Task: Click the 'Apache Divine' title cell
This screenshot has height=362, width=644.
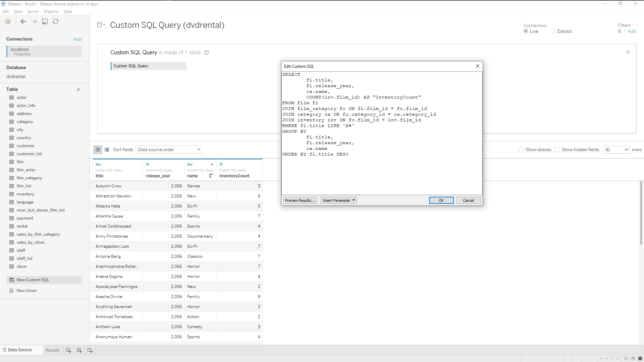Action: pyautogui.click(x=118, y=297)
